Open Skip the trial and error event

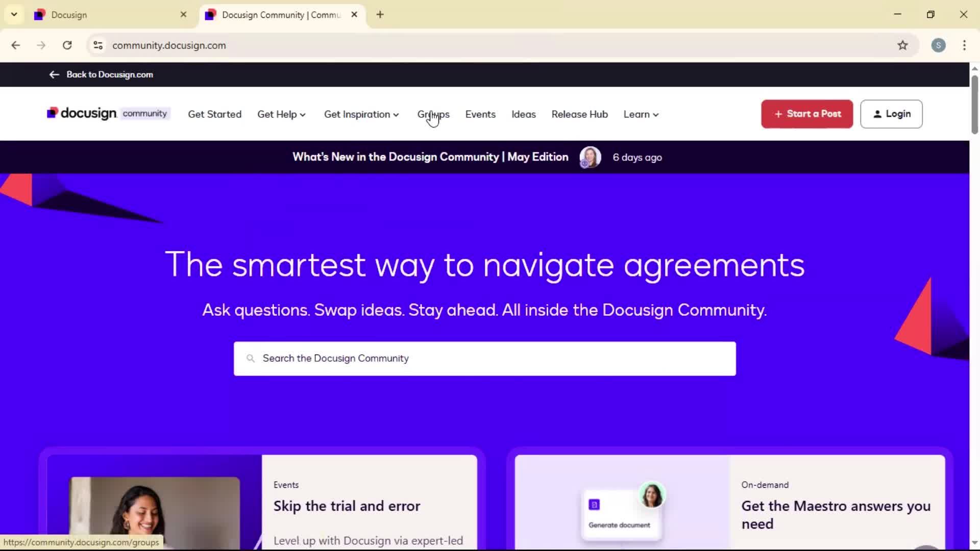(x=347, y=506)
